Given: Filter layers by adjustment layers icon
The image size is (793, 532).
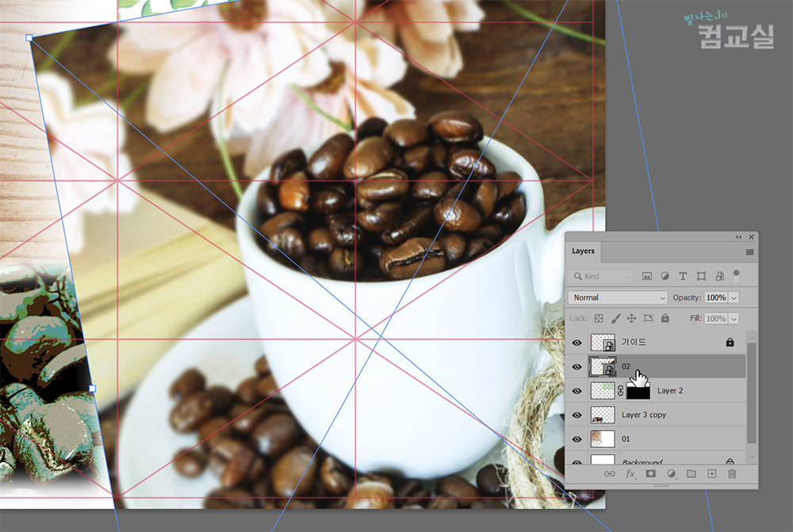Looking at the screenshot, I should pyautogui.click(x=665, y=276).
